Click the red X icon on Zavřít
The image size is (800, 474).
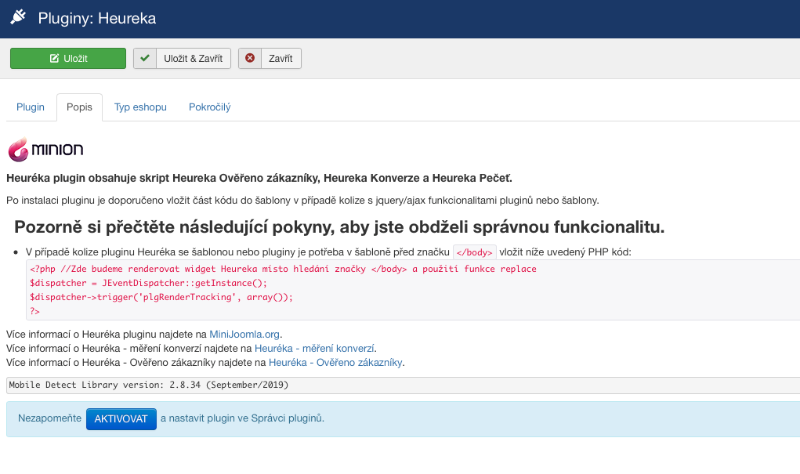250,58
